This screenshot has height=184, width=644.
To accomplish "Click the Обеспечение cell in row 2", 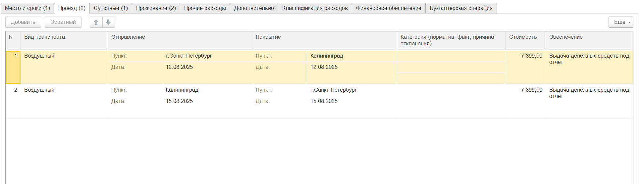I will (589, 93).
